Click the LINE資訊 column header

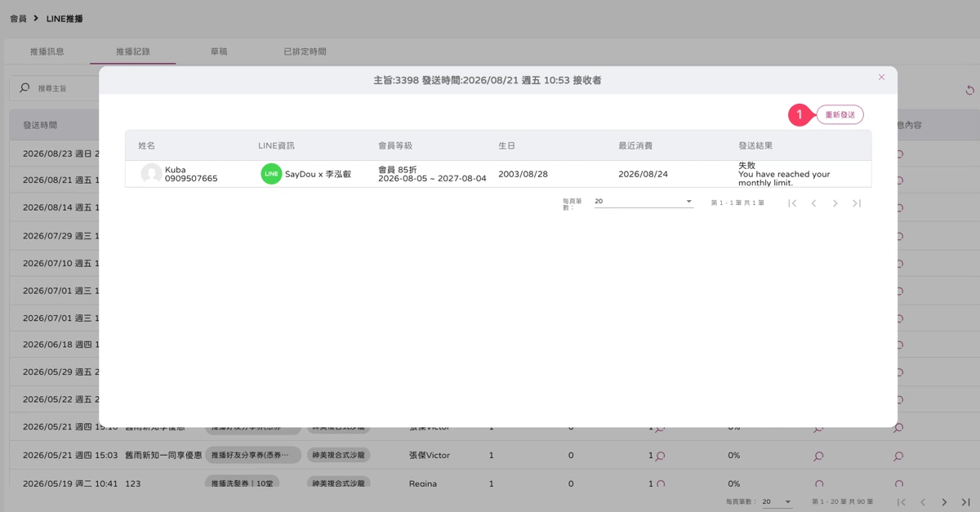tap(276, 145)
